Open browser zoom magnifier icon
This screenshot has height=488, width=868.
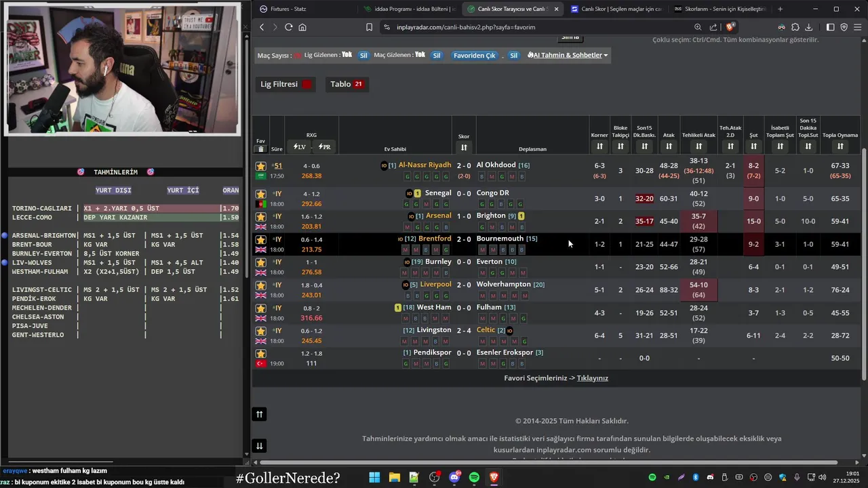[698, 27]
